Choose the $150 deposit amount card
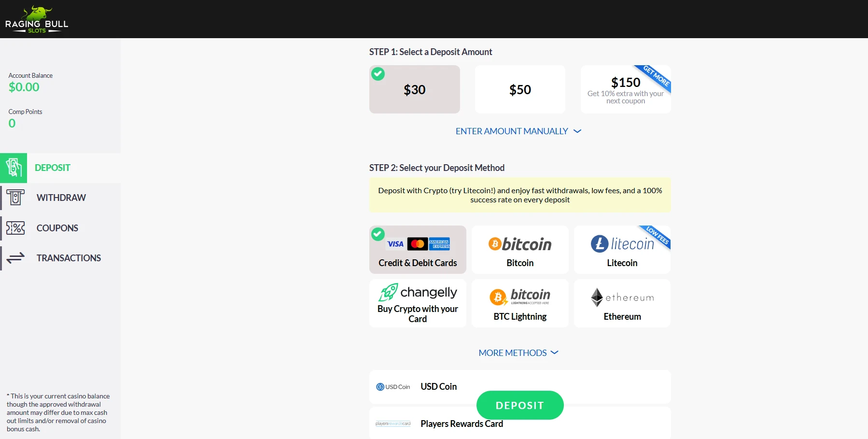868x439 pixels. pos(626,89)
